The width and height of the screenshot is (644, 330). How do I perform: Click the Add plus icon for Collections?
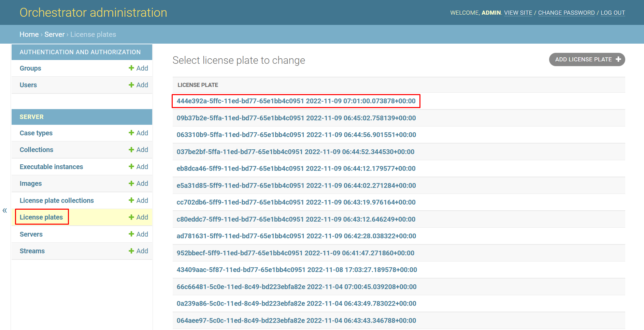(x=131, y=150)
